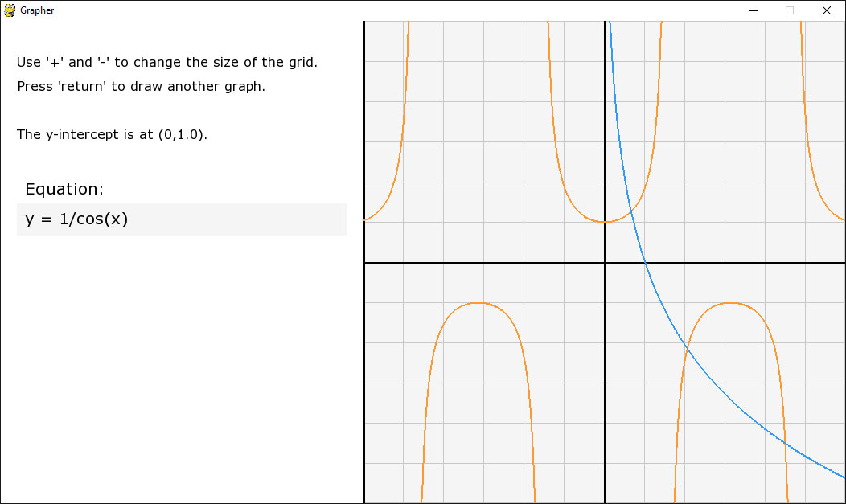The width and height of the screenshot is (846, 504).
Task: Click the graph origin where axes cross
Action: pyautogui.click(x=605, y=263)
